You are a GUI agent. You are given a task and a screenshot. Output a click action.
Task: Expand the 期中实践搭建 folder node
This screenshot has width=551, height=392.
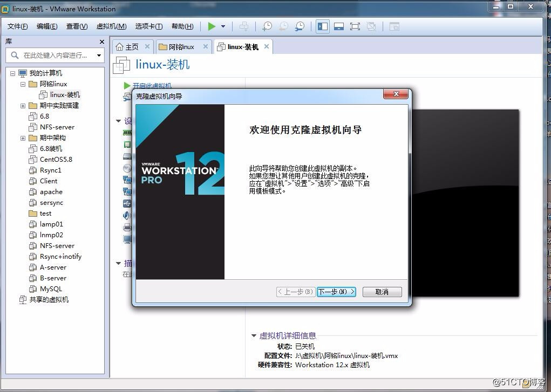23,106
